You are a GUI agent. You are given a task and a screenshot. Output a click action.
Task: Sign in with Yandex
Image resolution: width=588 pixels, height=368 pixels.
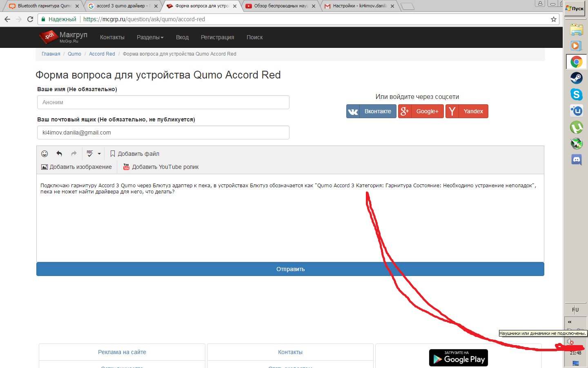point(467,111)
